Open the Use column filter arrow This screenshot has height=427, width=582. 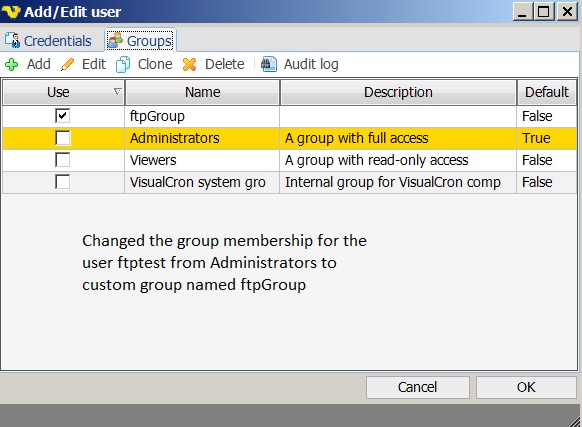[117, 91]
